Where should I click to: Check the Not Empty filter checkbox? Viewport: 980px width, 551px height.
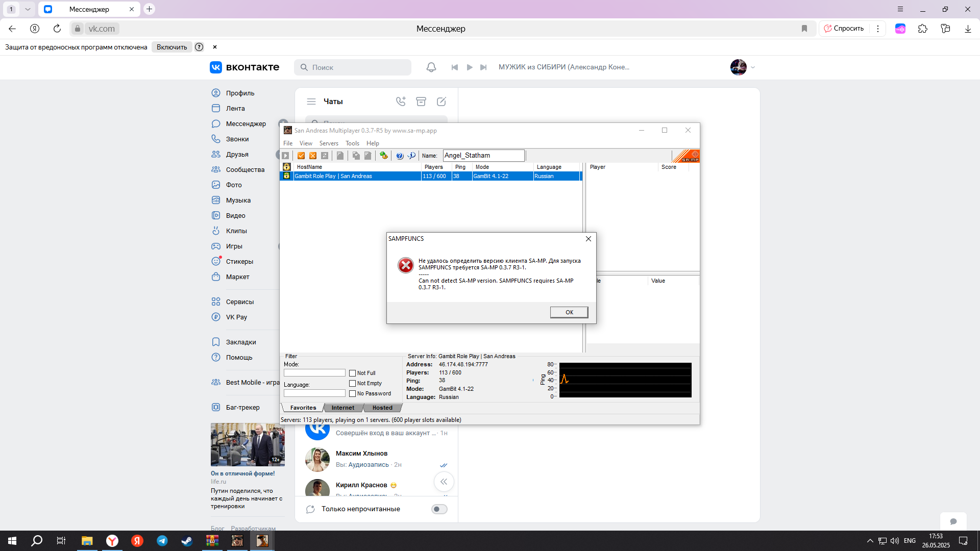(x=352, y=383)
